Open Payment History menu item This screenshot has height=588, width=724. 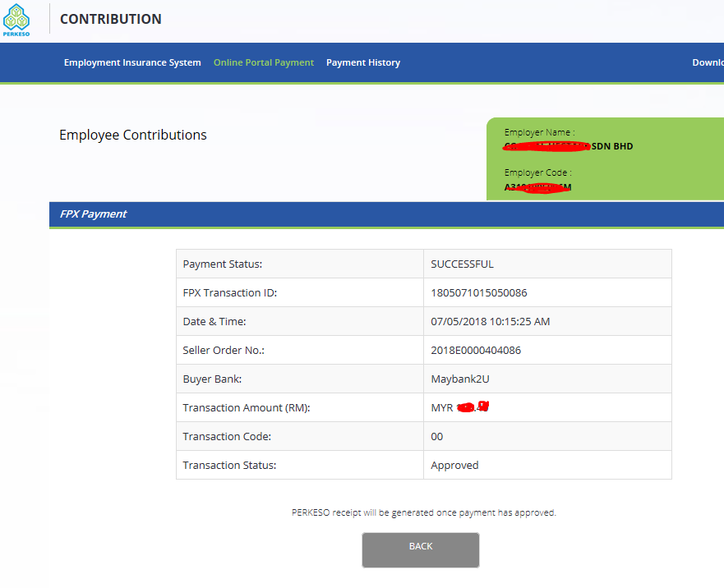363,62
